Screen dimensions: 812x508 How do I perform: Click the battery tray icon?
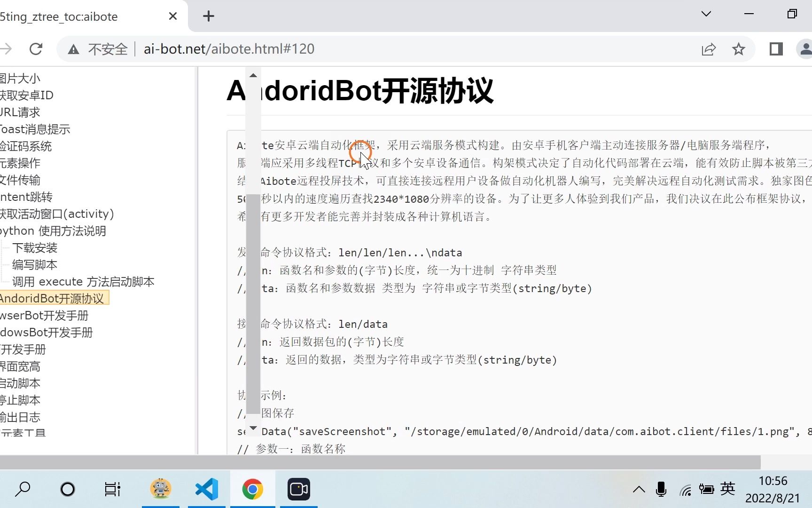coord(706,490)
